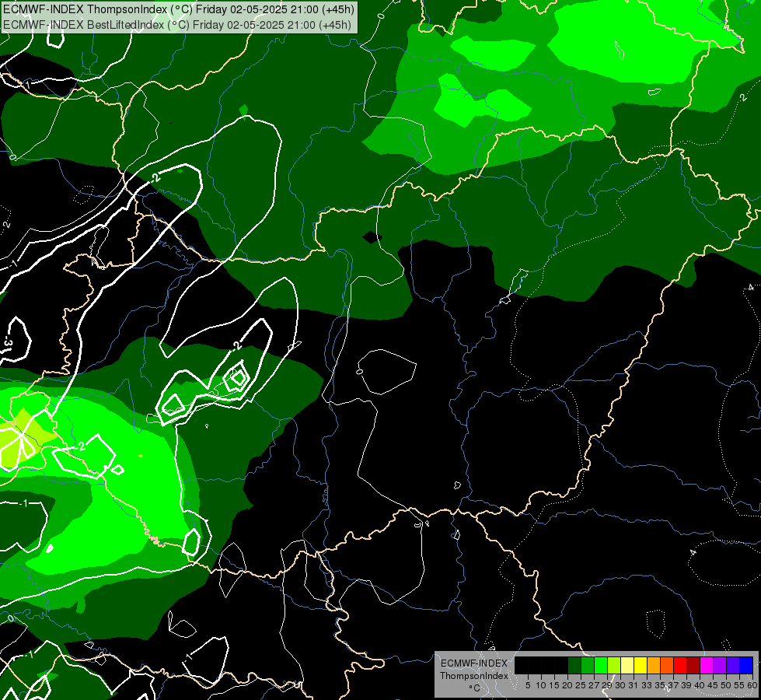Click the BestLiftedIndex title line
Viewport: 761px width, 700px height.
tap(177, 24)
